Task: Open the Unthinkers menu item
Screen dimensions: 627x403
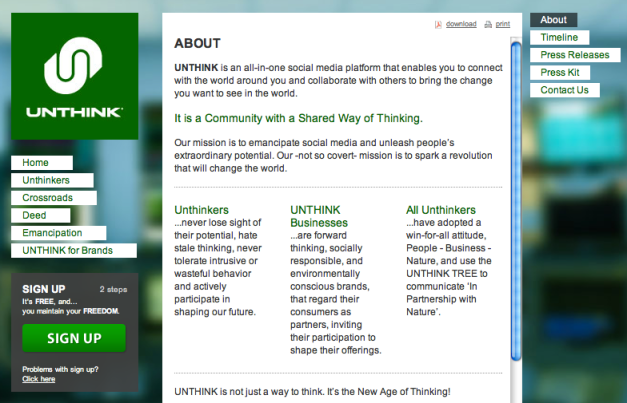Action: [52, 180]
